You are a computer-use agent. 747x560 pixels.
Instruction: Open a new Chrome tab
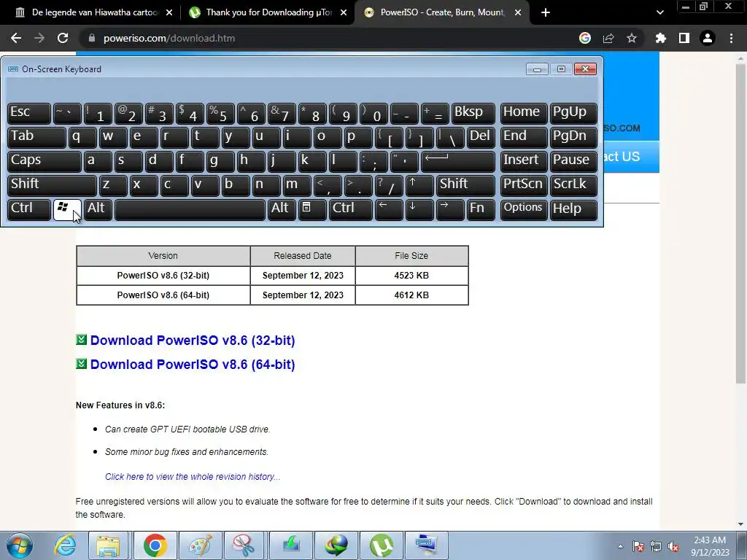coord(546,12)
